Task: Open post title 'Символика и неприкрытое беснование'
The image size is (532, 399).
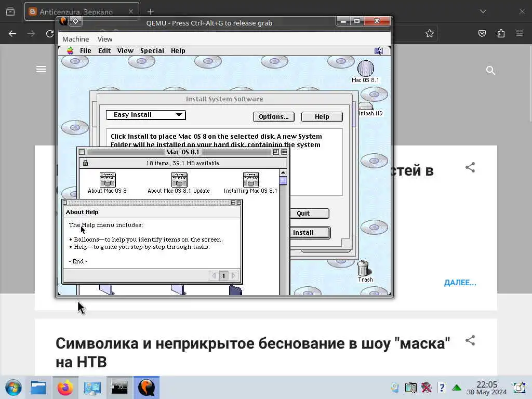Action: point(253,353)
